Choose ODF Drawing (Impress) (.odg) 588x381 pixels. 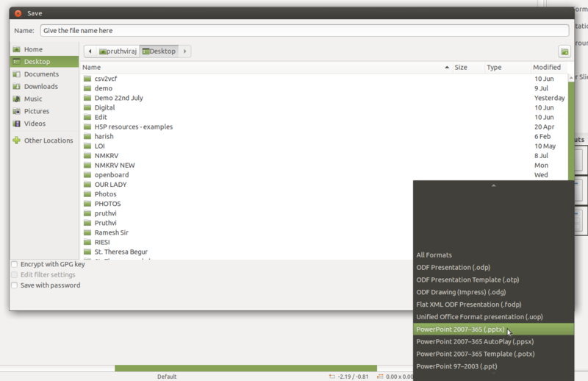493,292
